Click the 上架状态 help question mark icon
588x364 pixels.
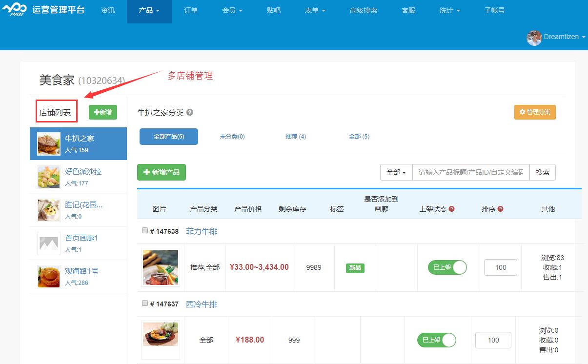point(452,208)
